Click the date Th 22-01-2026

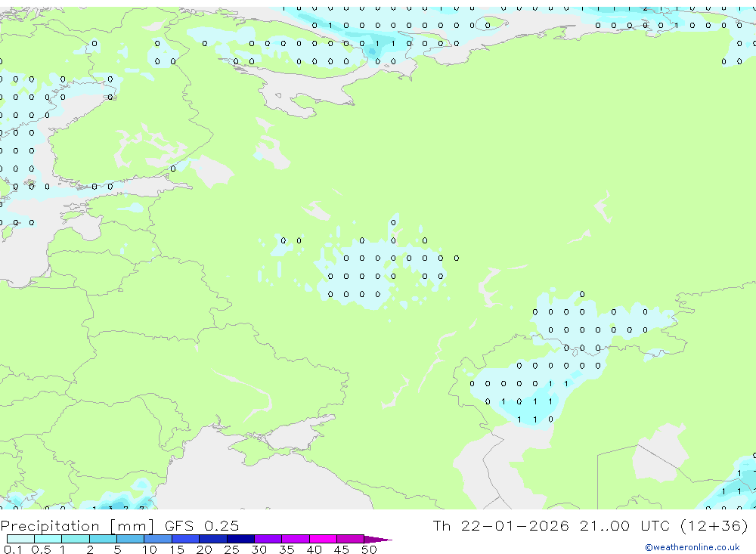(501, 525)
